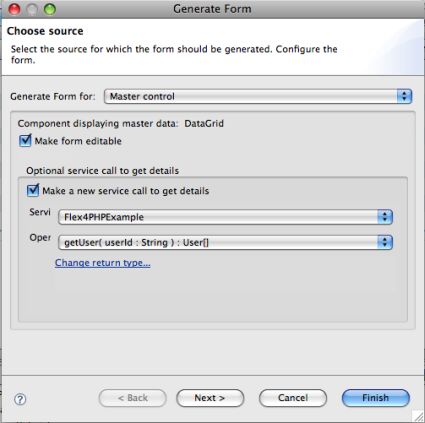
Task: Cancel the Generate Form wizard
Action: 293,398
